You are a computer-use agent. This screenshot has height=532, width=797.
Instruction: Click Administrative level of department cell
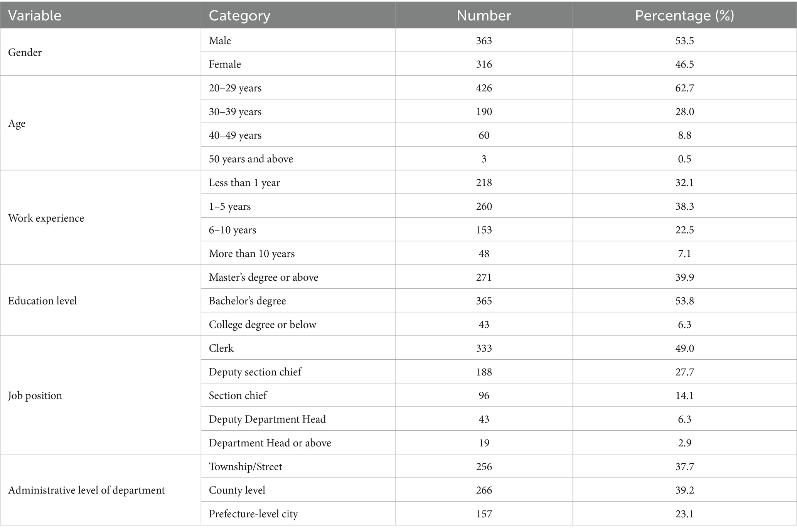pos(86,490)
